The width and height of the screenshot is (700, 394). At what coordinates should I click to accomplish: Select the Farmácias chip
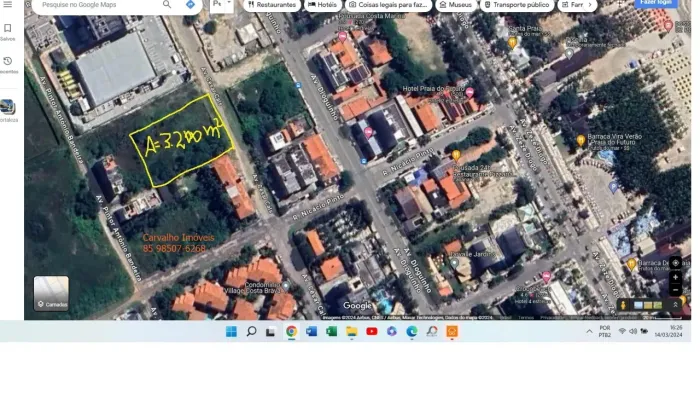click(x=572, y=5)
